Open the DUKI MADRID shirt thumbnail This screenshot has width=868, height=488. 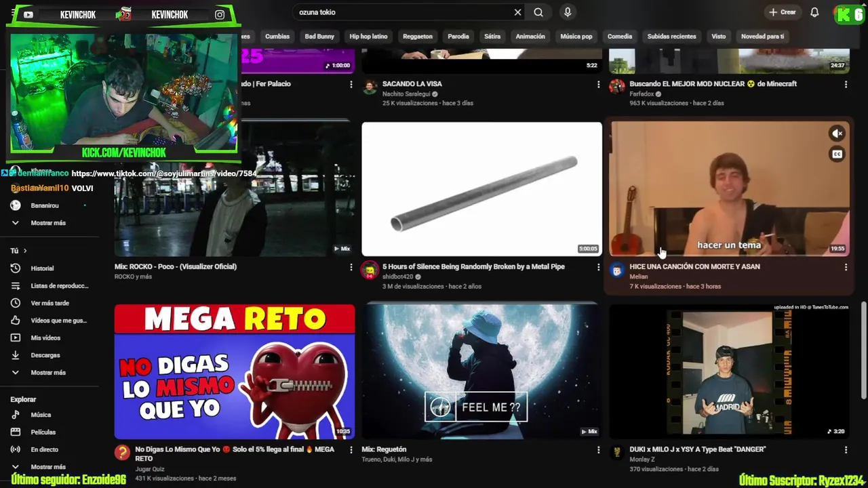(729, 371)
